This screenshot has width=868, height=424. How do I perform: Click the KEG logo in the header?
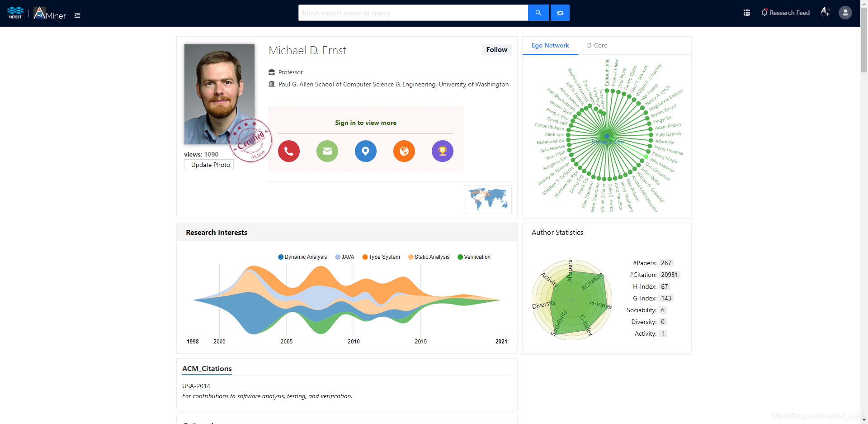click(x=15, y=13)
